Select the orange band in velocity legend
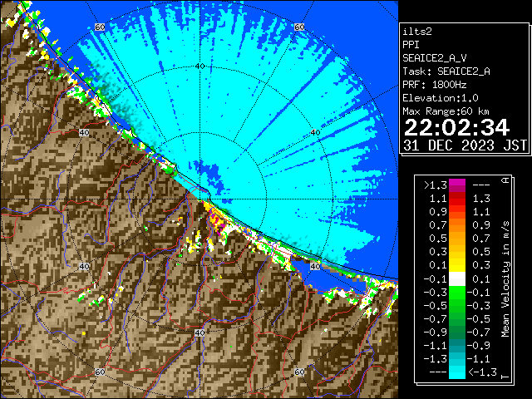Screen dimensions: 532x399 tap(457, 225)
